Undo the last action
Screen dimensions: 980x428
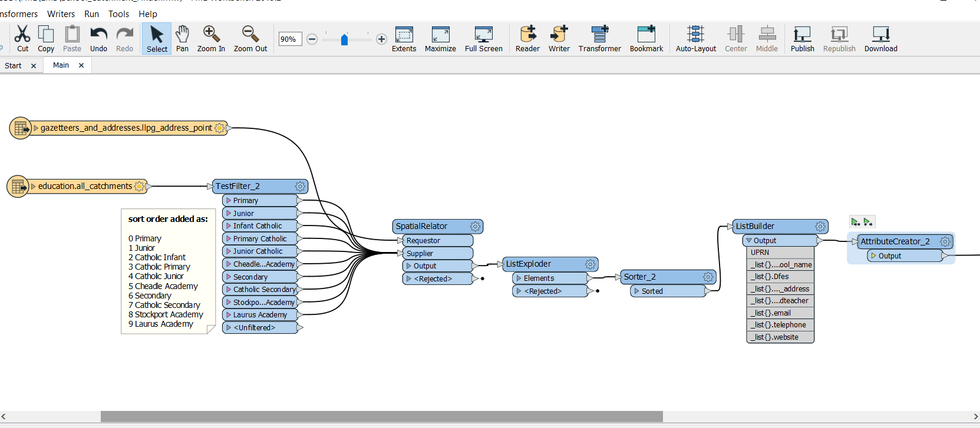point(98,39)
